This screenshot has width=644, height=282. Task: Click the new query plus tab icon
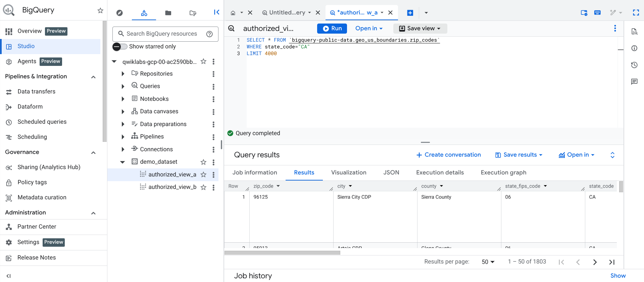pos(410,13)
